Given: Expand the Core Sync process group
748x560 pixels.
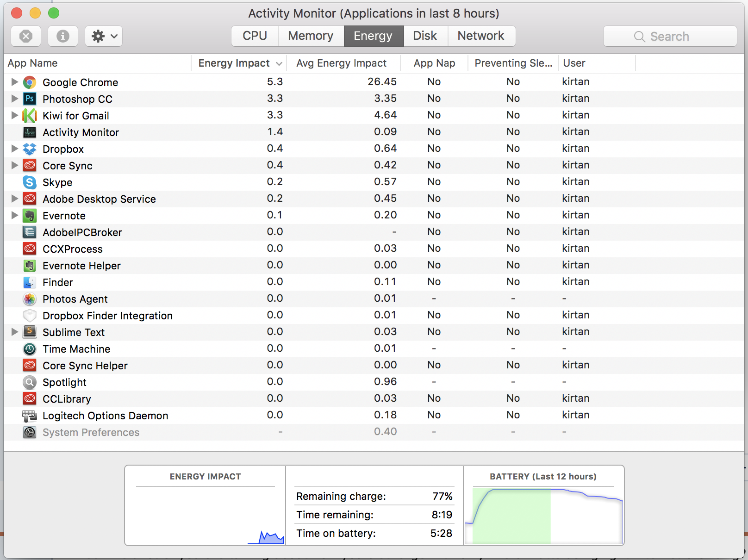Looking at the screenshot, I should [14, 165].
